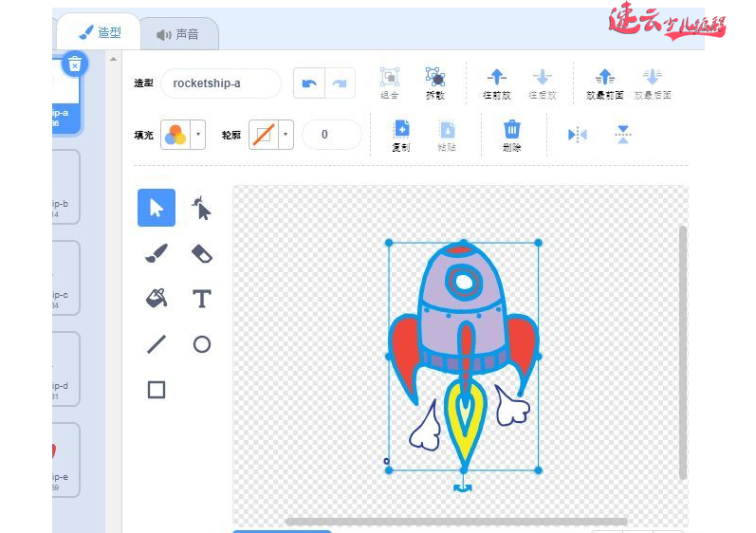Activate the Fill bucket tool
Image resolution: width=756 pixels, height=533 pixels.
pyautogui.click(x=157, y=299)
